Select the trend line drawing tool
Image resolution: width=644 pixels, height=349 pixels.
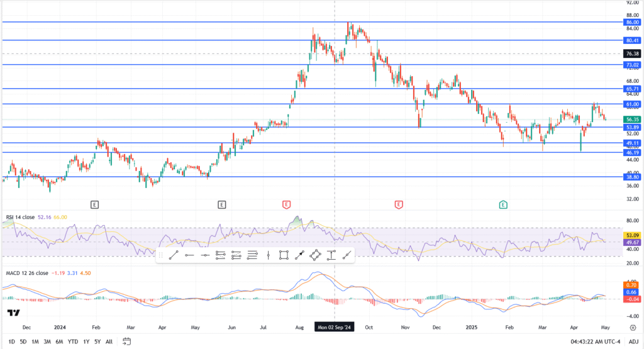(x=174, y=255)
